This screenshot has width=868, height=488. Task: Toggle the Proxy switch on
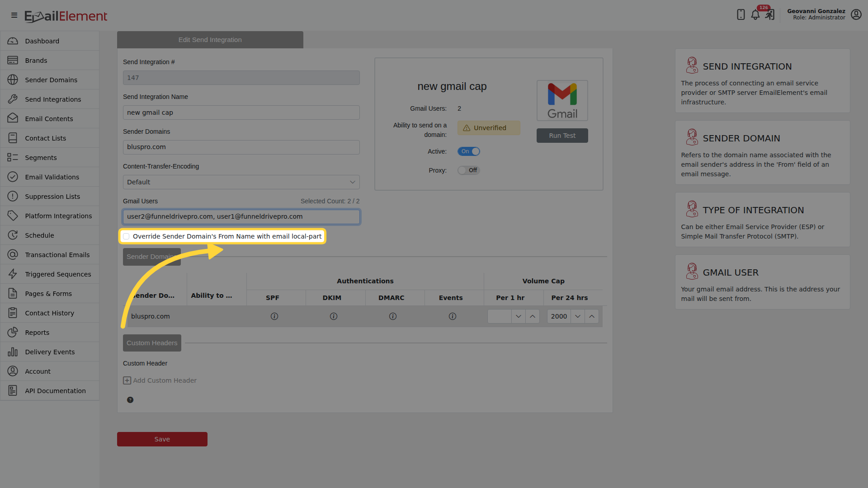coord(468,170)
